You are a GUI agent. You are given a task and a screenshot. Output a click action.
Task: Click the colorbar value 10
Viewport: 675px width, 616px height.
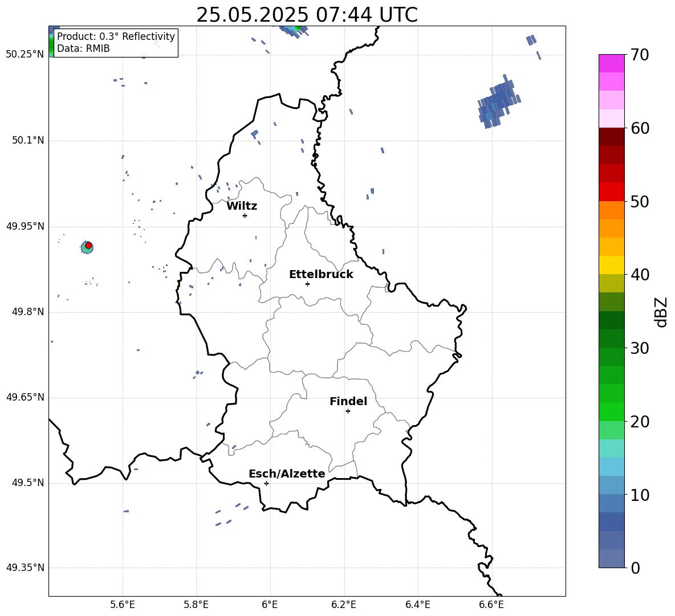[639, 495]
